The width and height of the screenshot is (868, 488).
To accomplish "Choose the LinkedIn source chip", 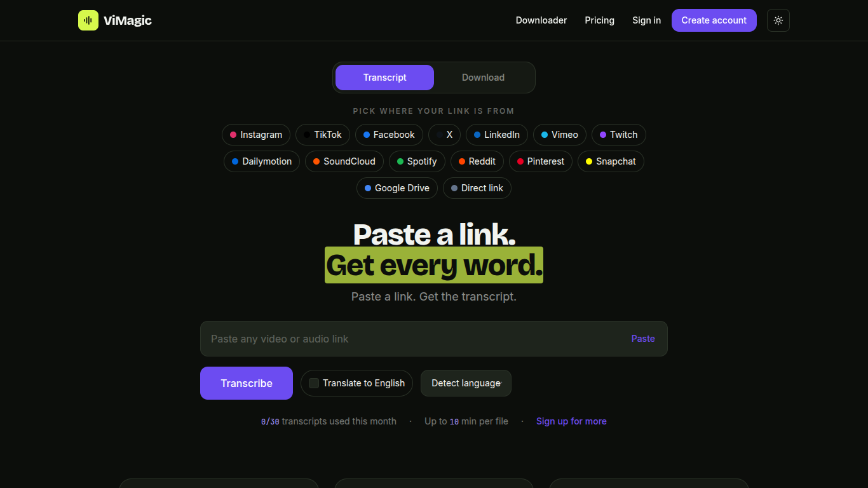I will point(497,135).
